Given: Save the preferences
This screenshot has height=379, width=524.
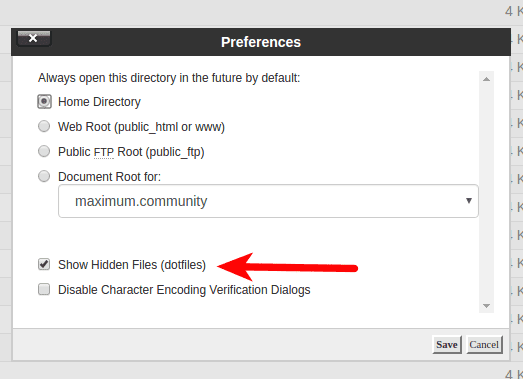Looking at the screenshot, I should (447, 345).
